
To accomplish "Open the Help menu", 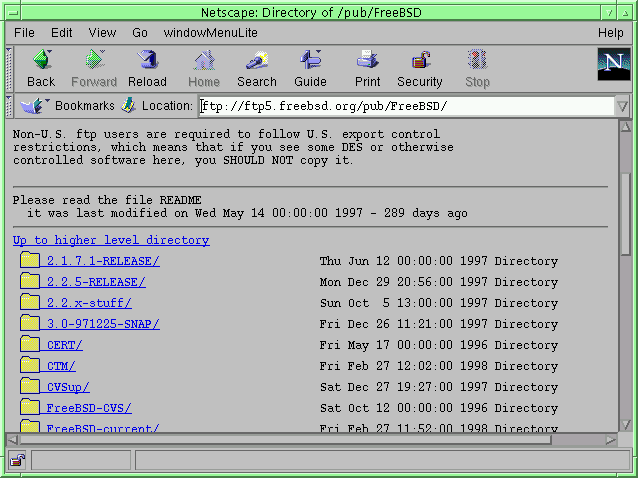I will pyautogui.click(x=610, y=33).
